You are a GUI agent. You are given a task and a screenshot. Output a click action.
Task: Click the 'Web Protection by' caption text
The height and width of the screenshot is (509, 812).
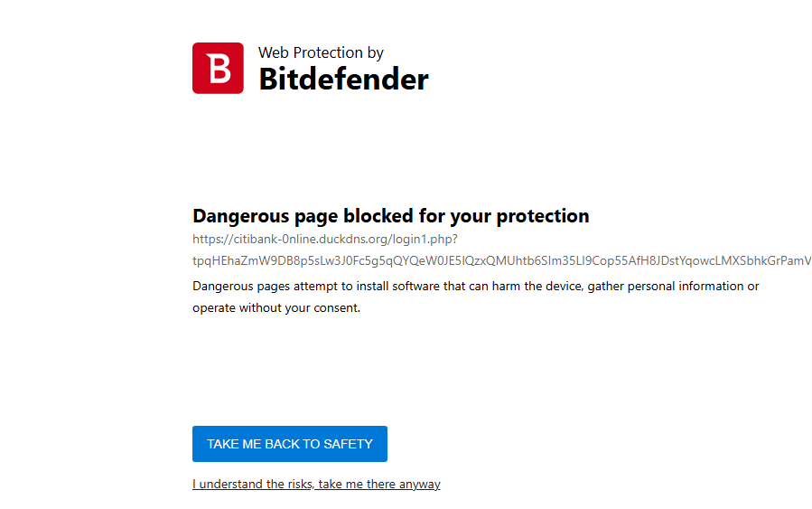click(x=321, y=53)
